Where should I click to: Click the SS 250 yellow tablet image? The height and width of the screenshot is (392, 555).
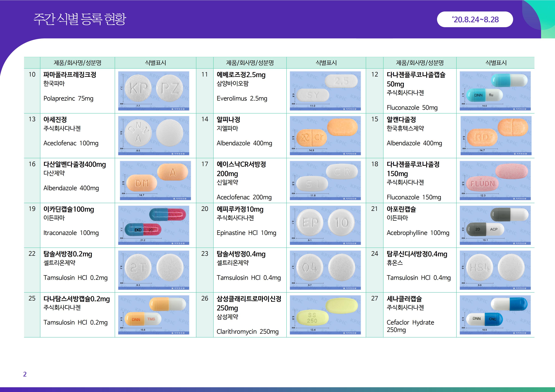click(325, 315)
